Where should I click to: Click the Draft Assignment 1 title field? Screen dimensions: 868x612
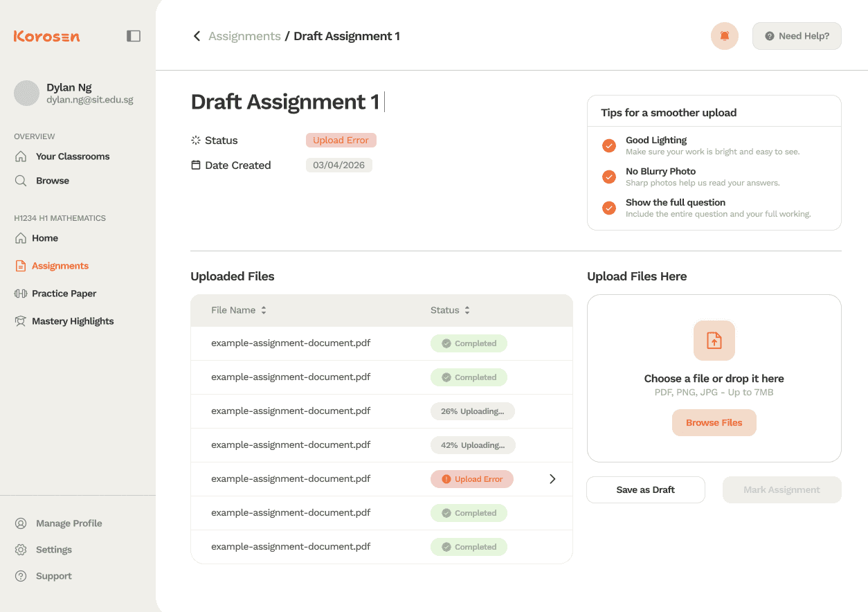pyautogui.click(x=286, y=102)
